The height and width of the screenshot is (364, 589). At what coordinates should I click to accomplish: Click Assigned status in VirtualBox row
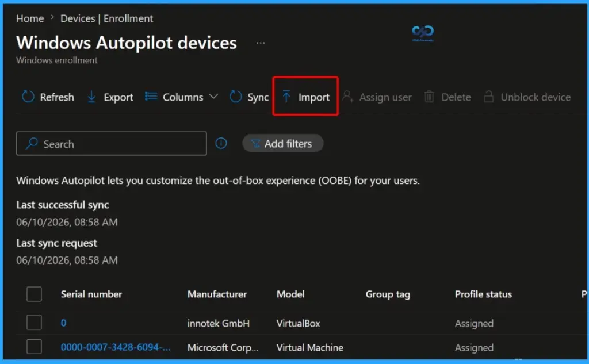tap(474, 323)
